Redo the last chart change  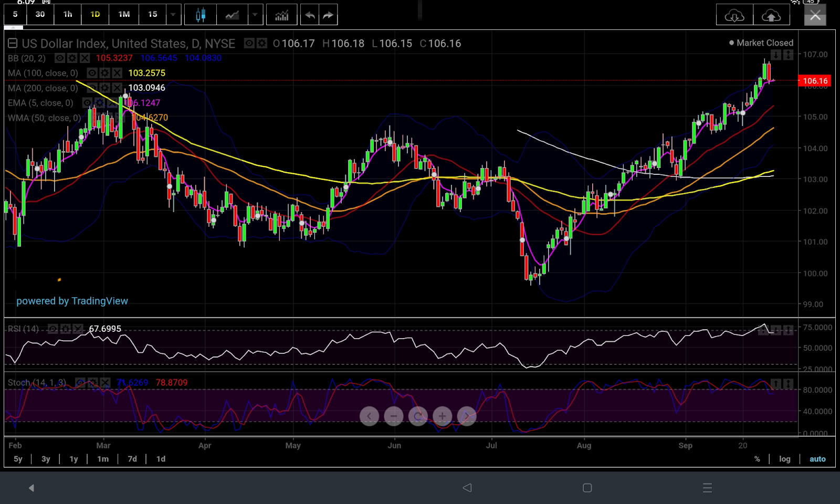click(x=328, y=15)
